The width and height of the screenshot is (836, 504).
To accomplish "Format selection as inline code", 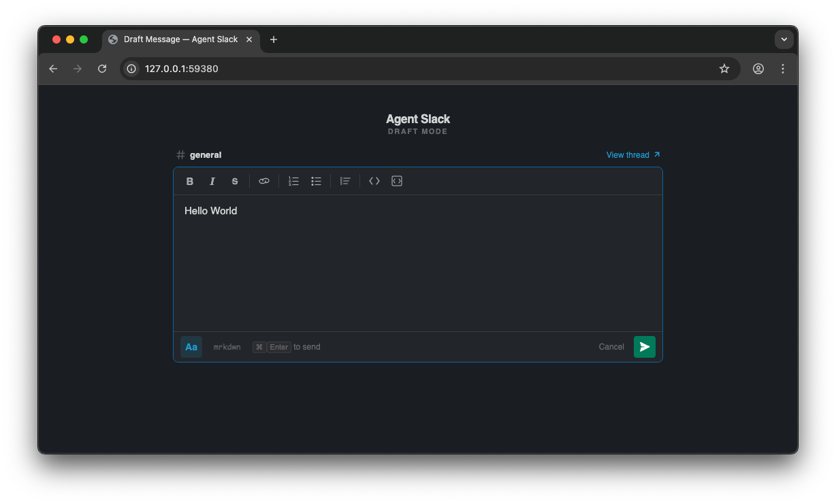I will pyautogui.click(x=374, y=181).
